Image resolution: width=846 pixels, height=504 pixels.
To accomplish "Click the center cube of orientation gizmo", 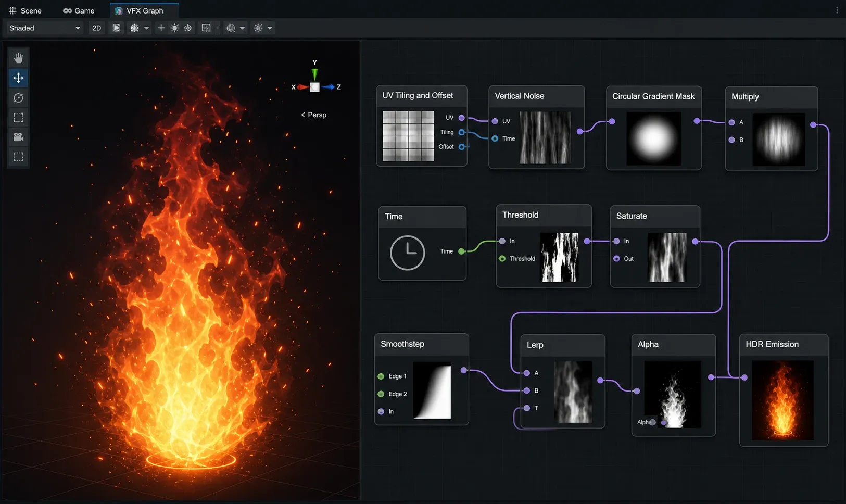I will 314,87.
